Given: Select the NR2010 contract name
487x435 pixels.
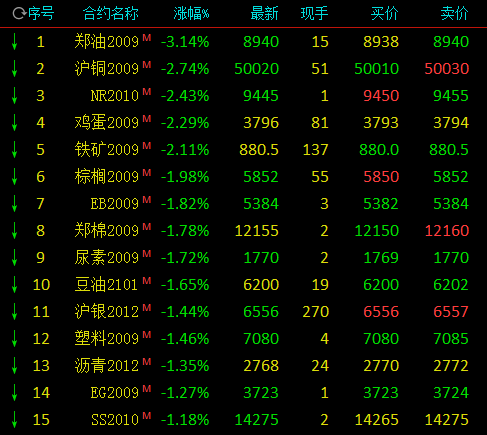Looking at the screenshot, I should 115,96.
